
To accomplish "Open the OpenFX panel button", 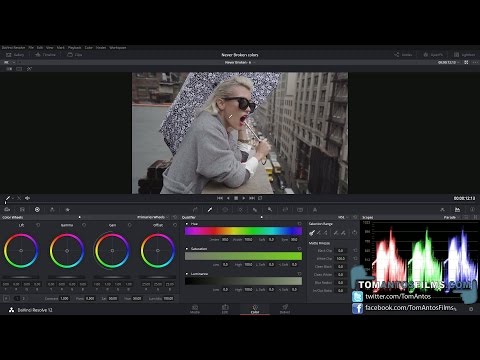I will coord(433,55).
